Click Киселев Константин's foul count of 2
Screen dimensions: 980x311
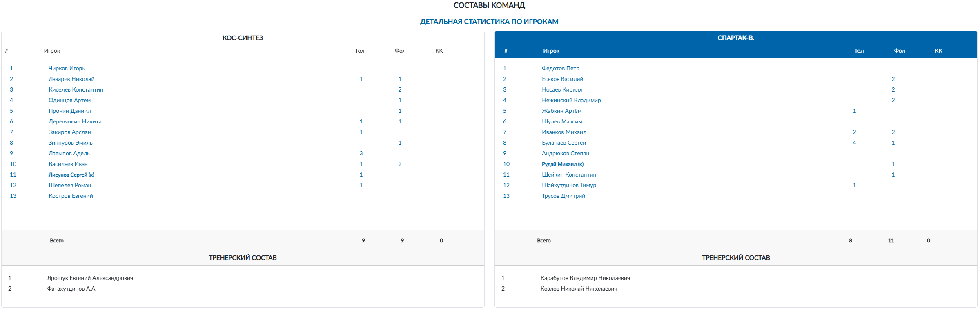coord(400,89)
